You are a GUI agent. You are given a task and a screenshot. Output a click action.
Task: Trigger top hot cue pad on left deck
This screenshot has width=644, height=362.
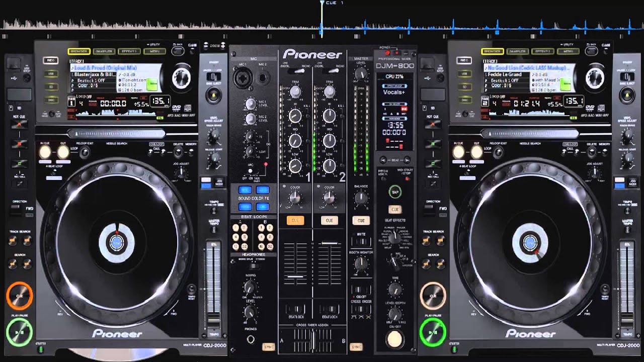point(20,124)
